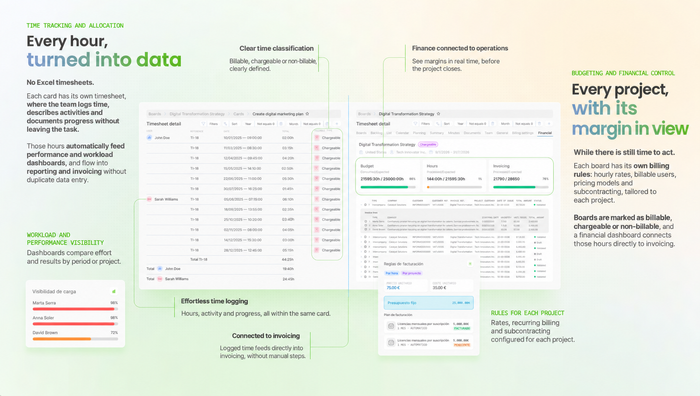Click the Chargeable icon in the 18/09/2025 row

(317, 209)
